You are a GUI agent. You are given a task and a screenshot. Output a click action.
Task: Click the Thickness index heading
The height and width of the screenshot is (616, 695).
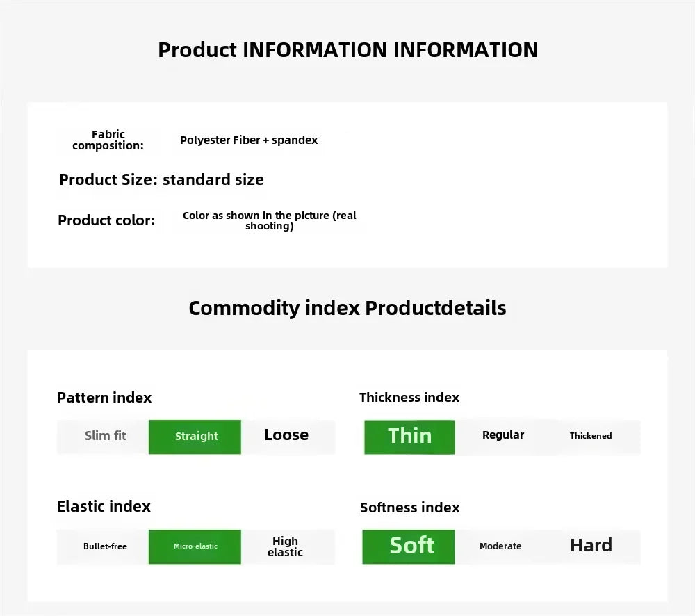409,398
